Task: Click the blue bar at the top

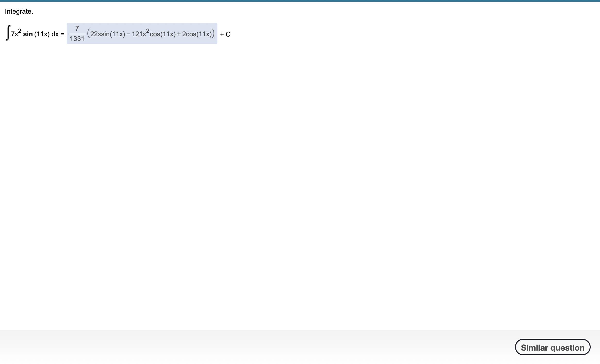Action: point(300,1)
